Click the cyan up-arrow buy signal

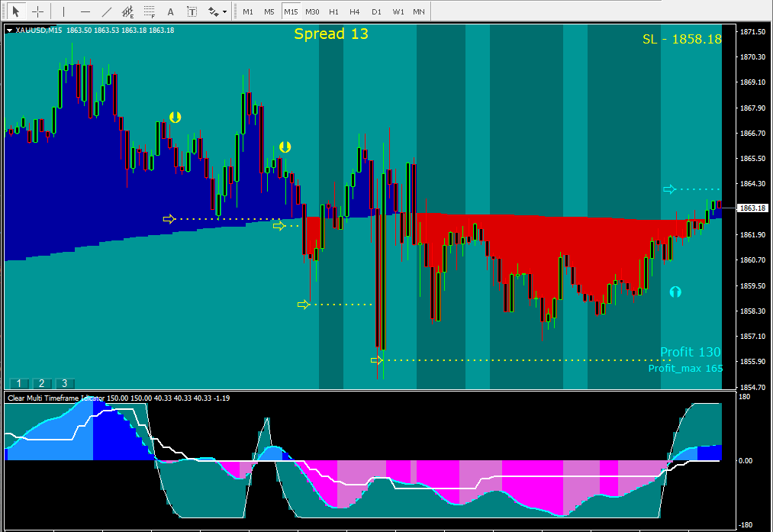(x=675, y=292)
